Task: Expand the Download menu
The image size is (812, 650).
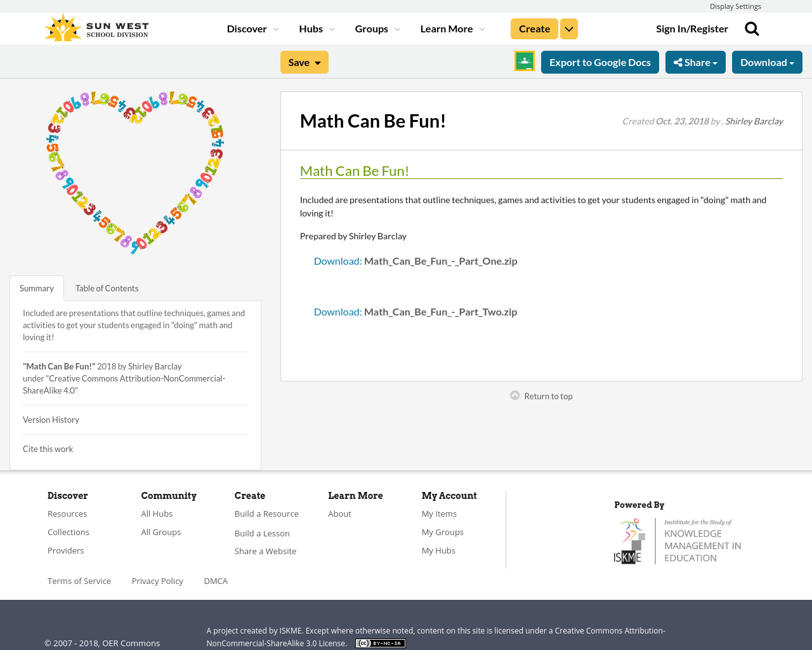Action: point(767,61)
